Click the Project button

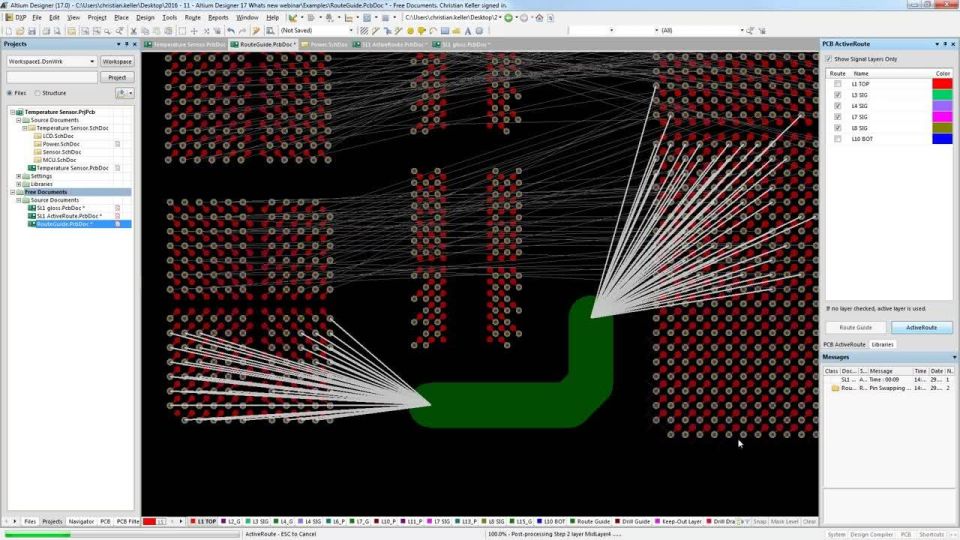coord(117,77)
